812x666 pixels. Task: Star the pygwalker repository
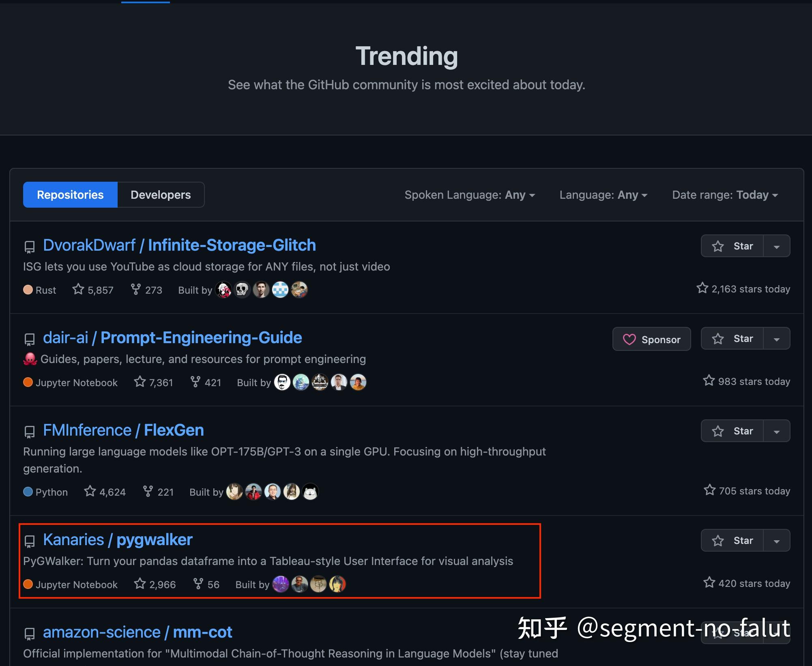tap(732, 540)
